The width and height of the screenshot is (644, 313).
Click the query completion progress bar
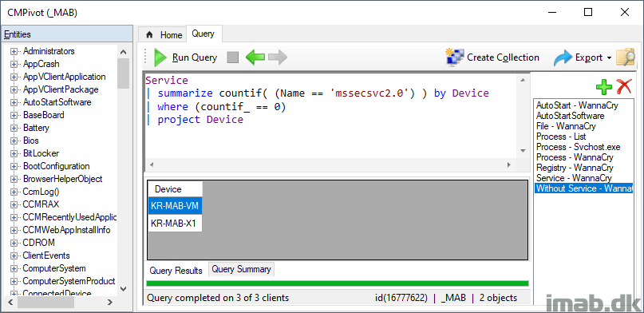click(x=338, y=283)
